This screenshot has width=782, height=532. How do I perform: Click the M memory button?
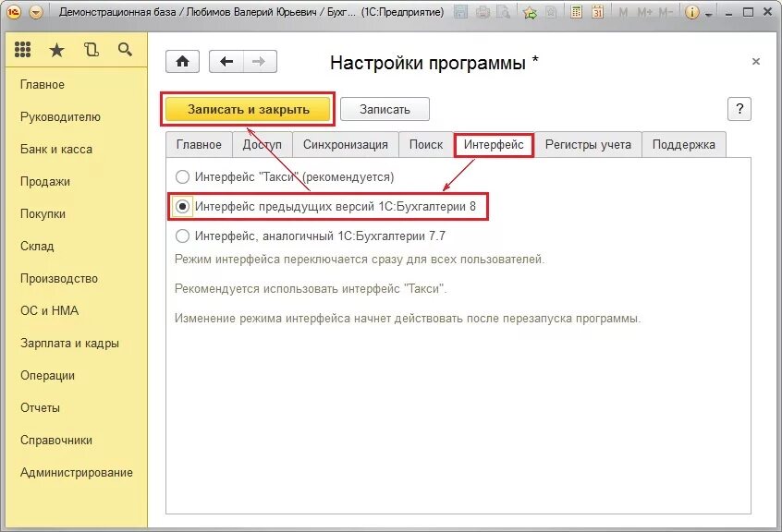point(623,12)
